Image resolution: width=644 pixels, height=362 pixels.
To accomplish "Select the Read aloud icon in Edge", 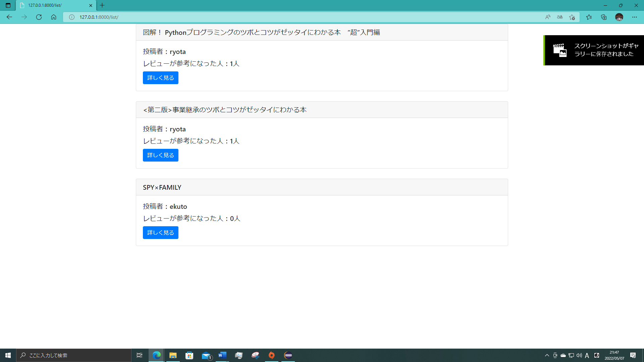I will [548, 17].
